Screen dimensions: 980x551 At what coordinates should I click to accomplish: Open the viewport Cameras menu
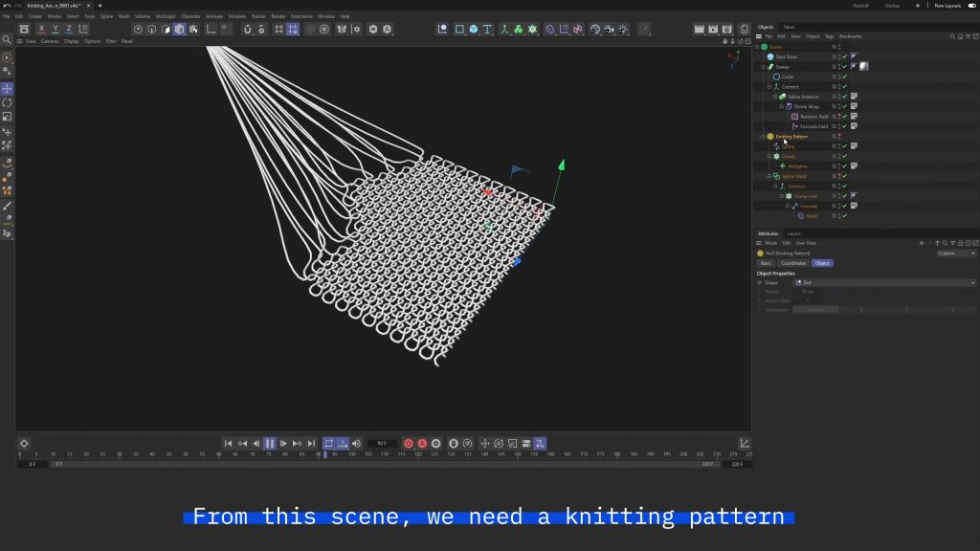point(50,41)
